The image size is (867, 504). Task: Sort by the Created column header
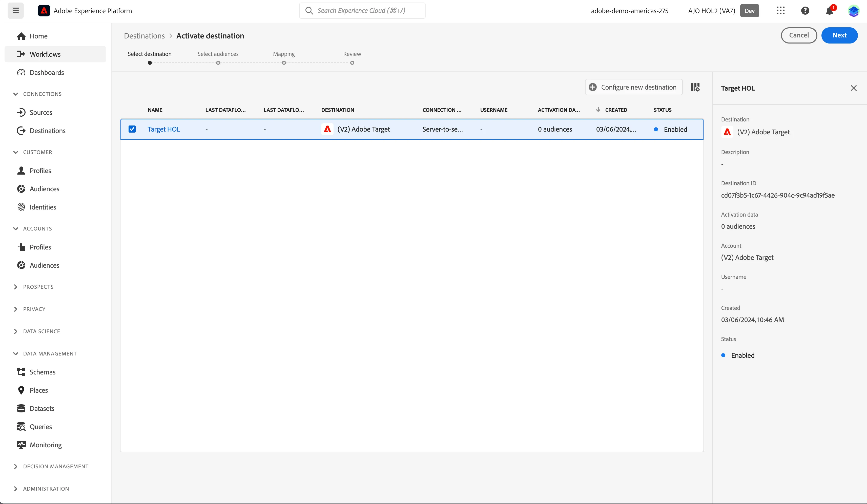point(616,110)
